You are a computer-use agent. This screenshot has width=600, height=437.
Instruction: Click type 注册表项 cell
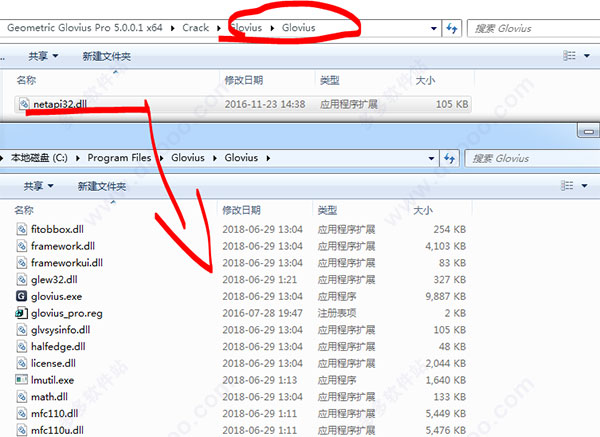coord(337,313)
